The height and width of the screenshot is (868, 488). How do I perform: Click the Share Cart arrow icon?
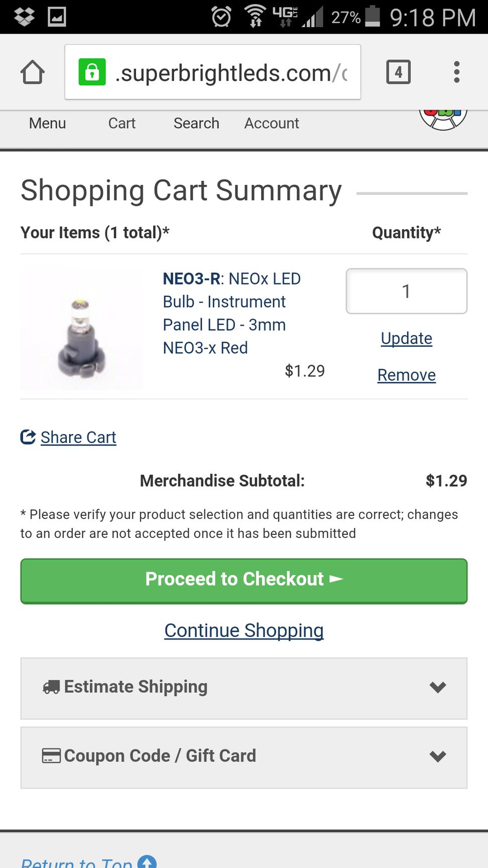coord(28,437)
